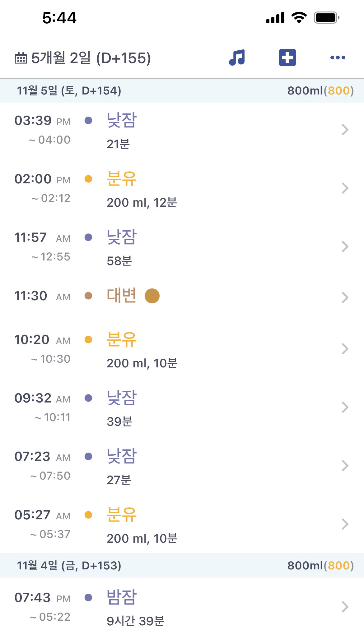Tap the 11월 4일 800ml daily total
364x644 pixels.
[x=320, y=566]
